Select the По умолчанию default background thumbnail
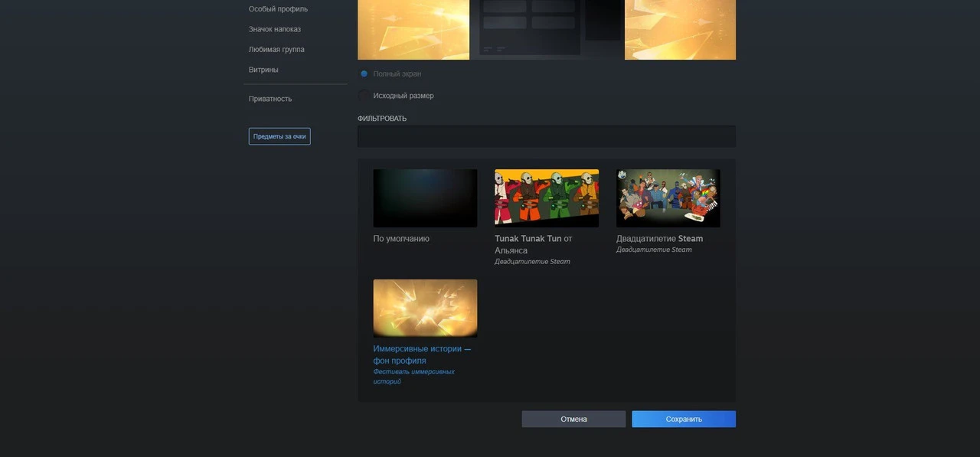Image resolution: width=980 pixels, height=457 pixels. (425, 198)
